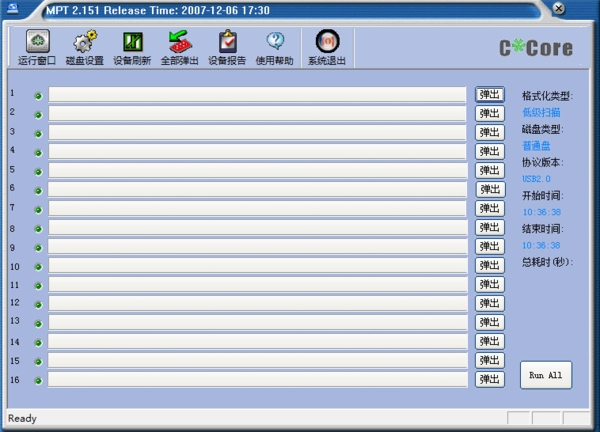Eject device in slot 7
Screen dimensions: 600x432
(x=490, y=209)
